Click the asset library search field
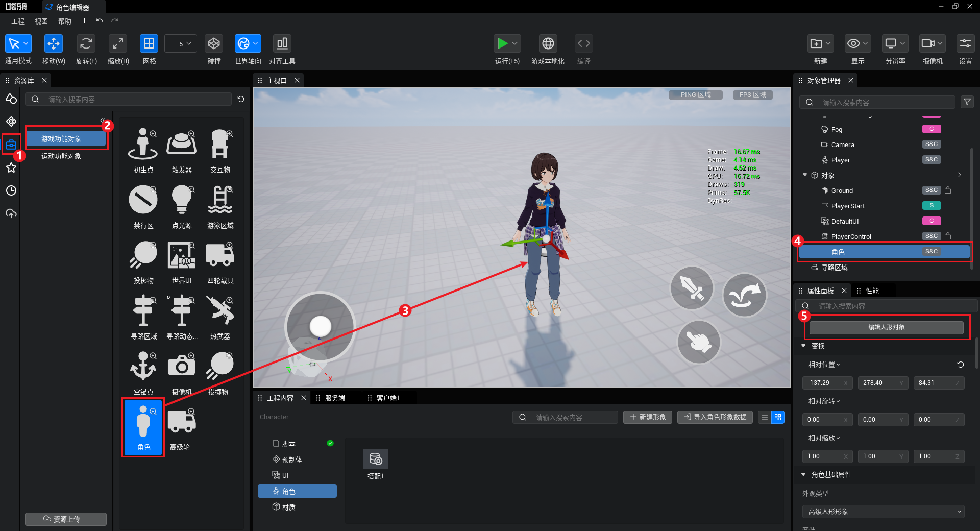The width and height of the screenshot is (980, 531). pyautogui.click(x=129, y=99)
